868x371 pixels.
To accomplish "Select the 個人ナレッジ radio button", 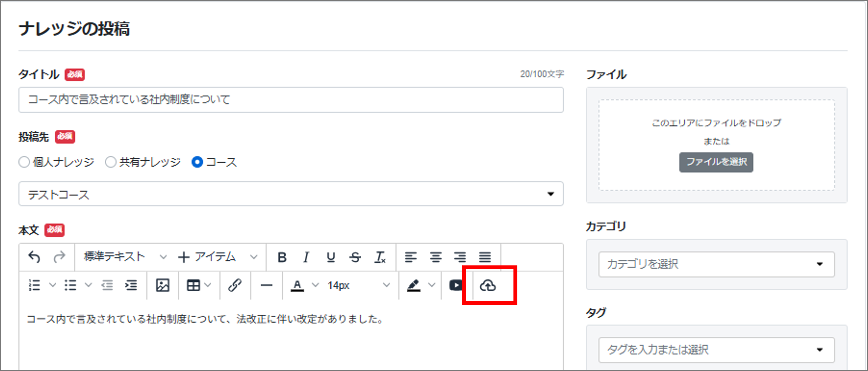I will click(x=24, y=162).
